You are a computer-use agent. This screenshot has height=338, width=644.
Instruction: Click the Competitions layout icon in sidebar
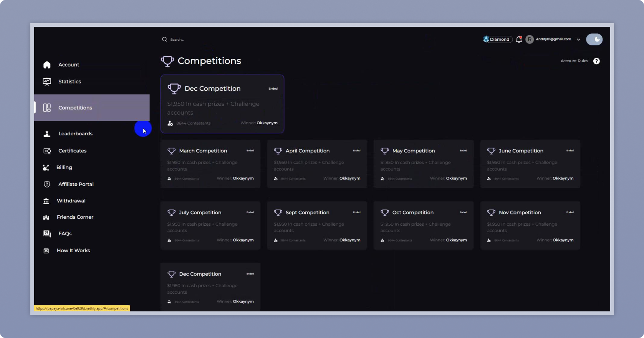pyautogui.click(x=47, y=108)
